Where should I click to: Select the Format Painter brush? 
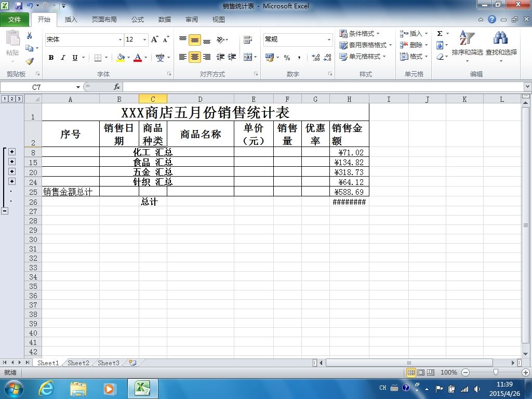[30, 61]
